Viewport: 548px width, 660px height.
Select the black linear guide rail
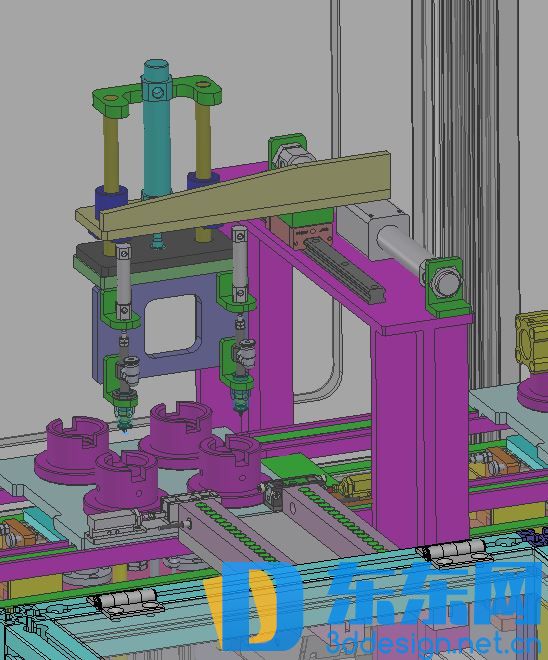click(x=343, y=267)
